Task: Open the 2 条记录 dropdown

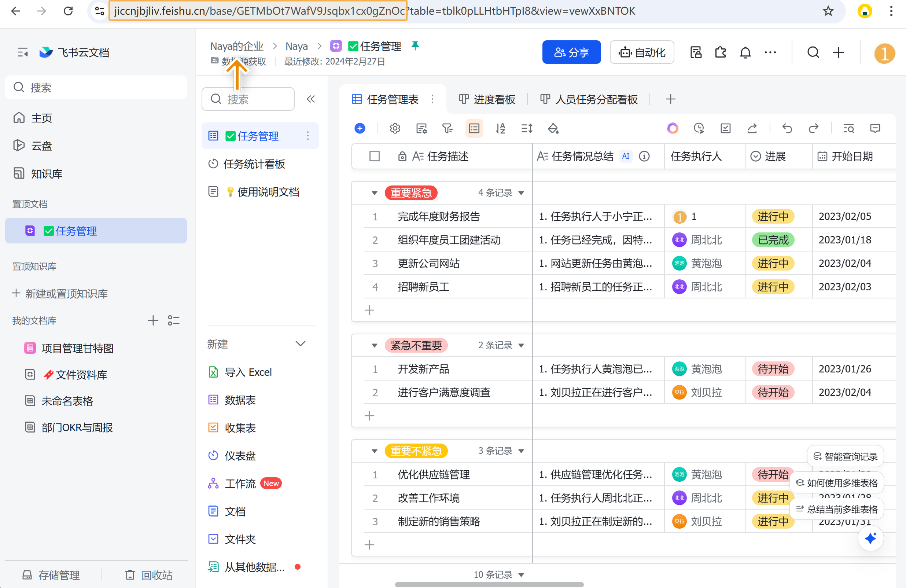Action: click(x=501, y=345)
